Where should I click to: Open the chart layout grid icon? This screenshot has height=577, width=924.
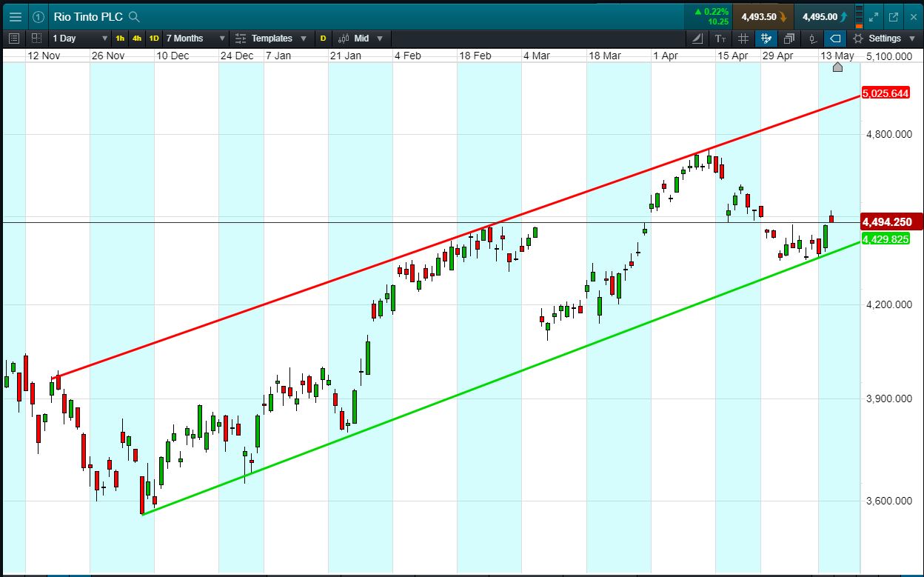coord(36,38)
